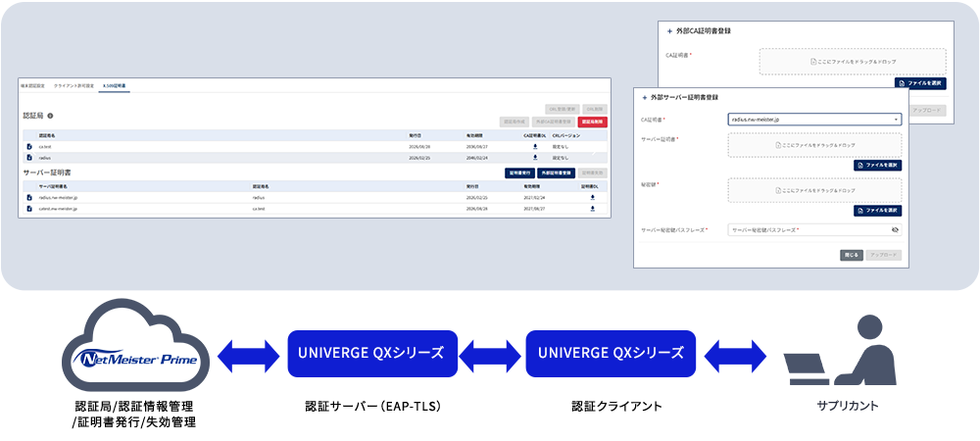Click the CA証明書 drop zone in the CA dialog
This screenshot has height=441, width=980.
854,62
